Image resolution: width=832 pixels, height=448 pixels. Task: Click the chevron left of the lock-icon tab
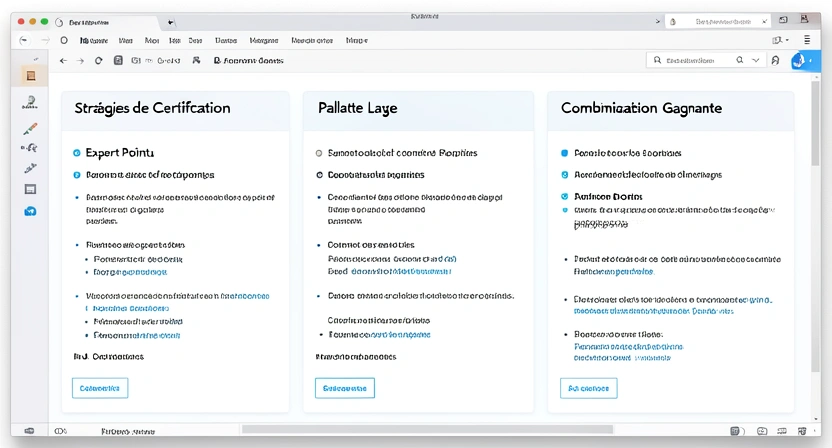[x=658, y=22]
